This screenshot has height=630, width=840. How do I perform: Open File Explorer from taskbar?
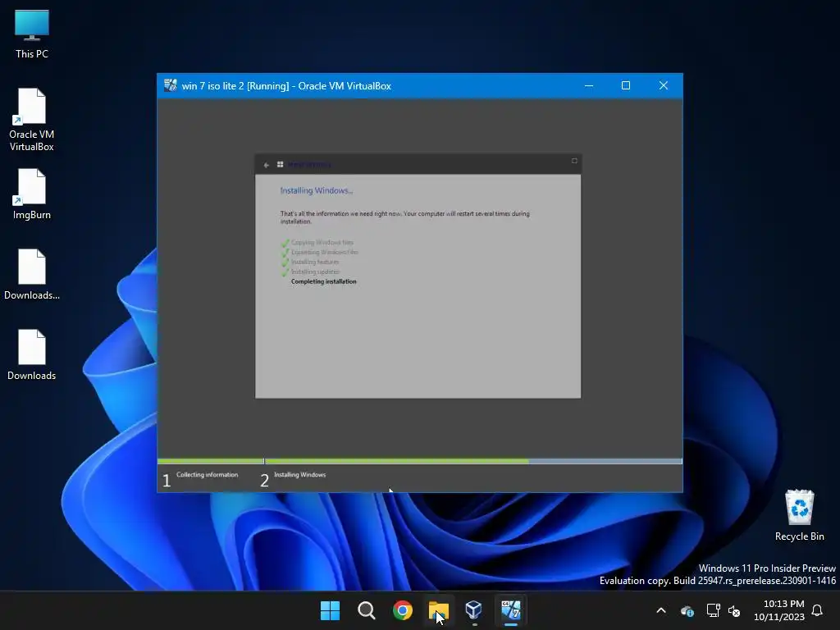pyautogui.click(x=438, y=610)
